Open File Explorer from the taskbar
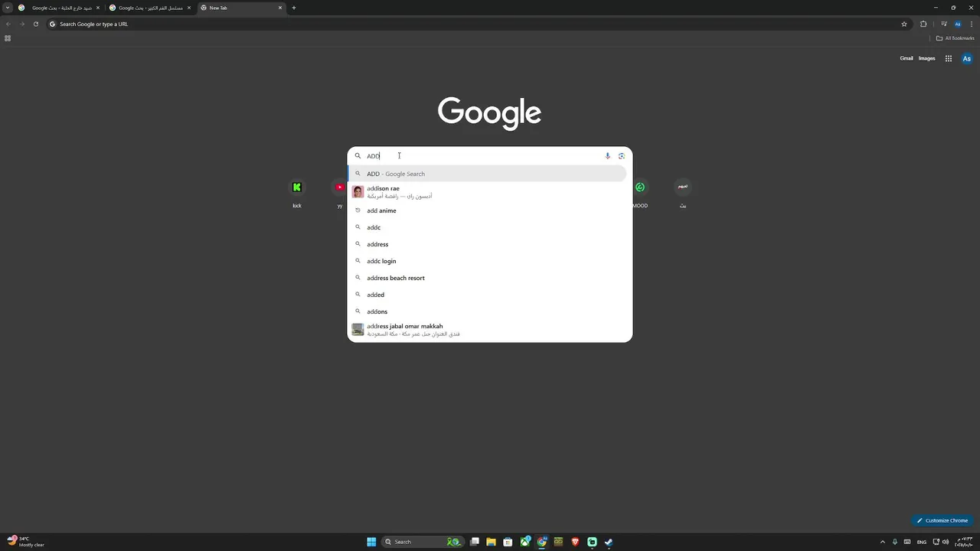Viewport: 980px width, 551px height. point(491,542)
